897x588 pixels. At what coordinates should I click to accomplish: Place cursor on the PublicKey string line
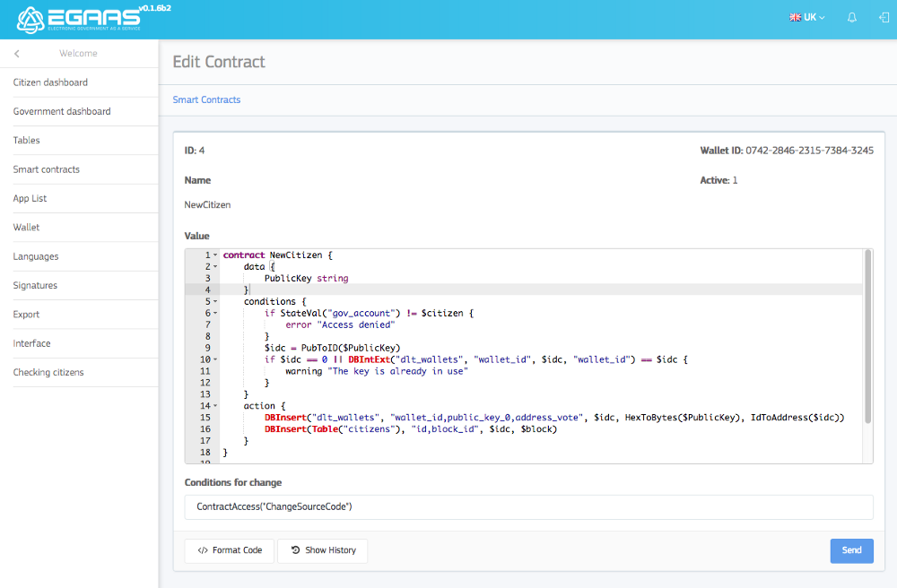click(306, 278)
